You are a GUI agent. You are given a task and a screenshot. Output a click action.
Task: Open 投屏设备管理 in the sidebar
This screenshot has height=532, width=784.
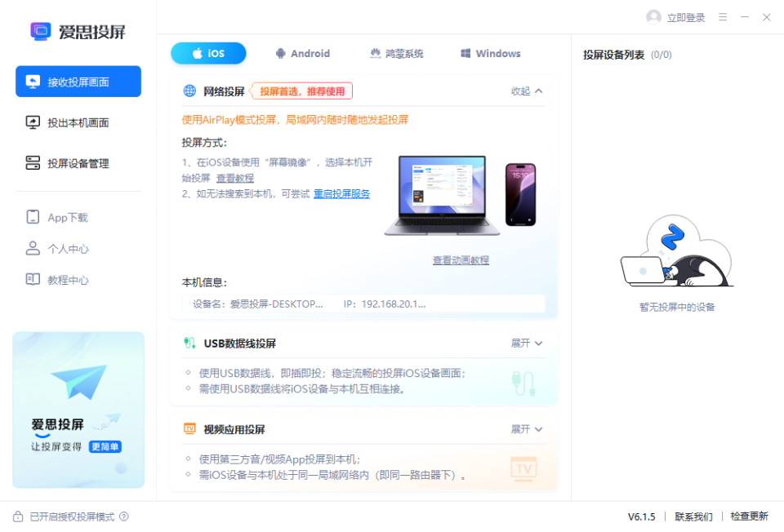(78, 163)
